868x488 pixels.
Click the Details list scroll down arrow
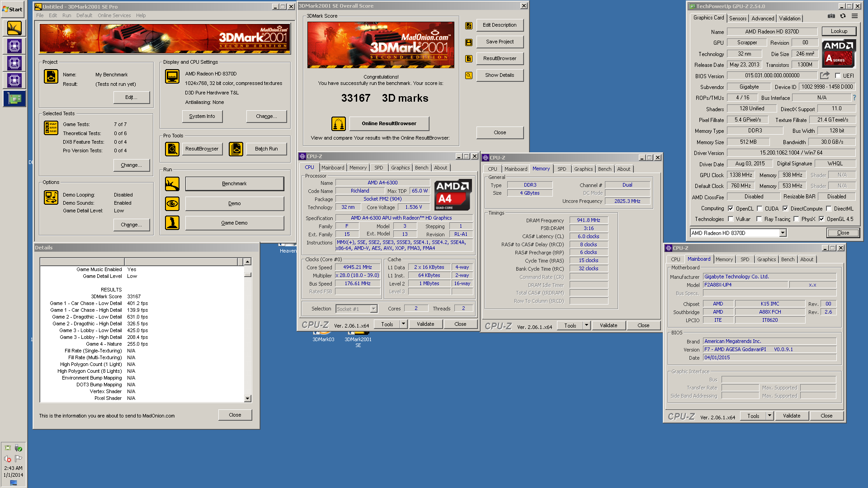(247, 399)
